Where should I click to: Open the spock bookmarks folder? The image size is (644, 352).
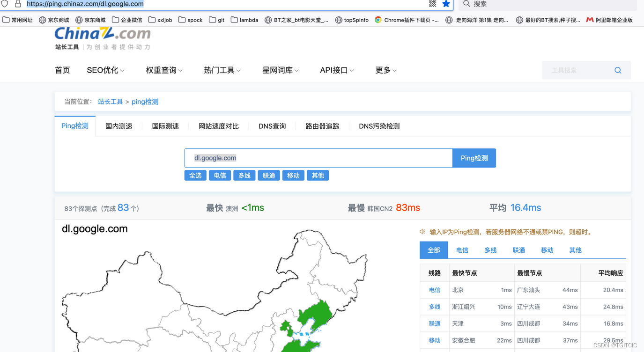191,20
